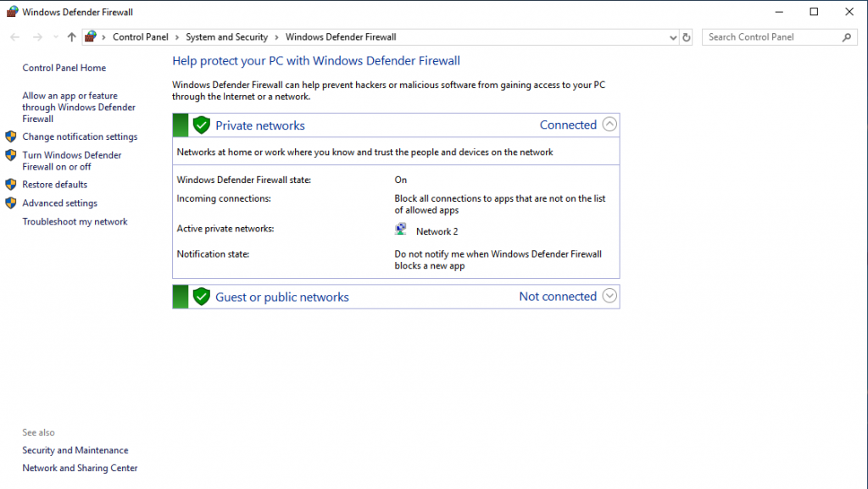Click Block all connections description text

pos(500,204)
